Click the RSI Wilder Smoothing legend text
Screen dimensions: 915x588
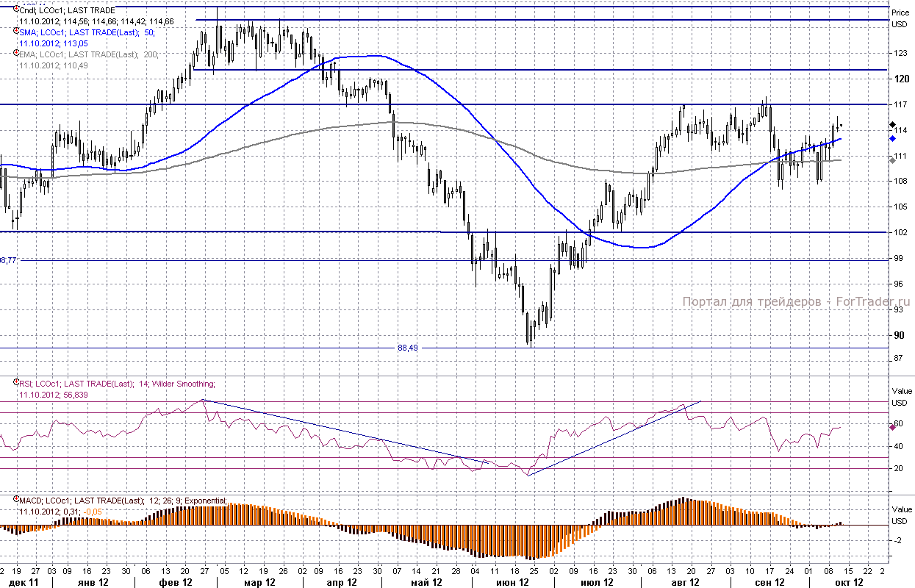117,384
